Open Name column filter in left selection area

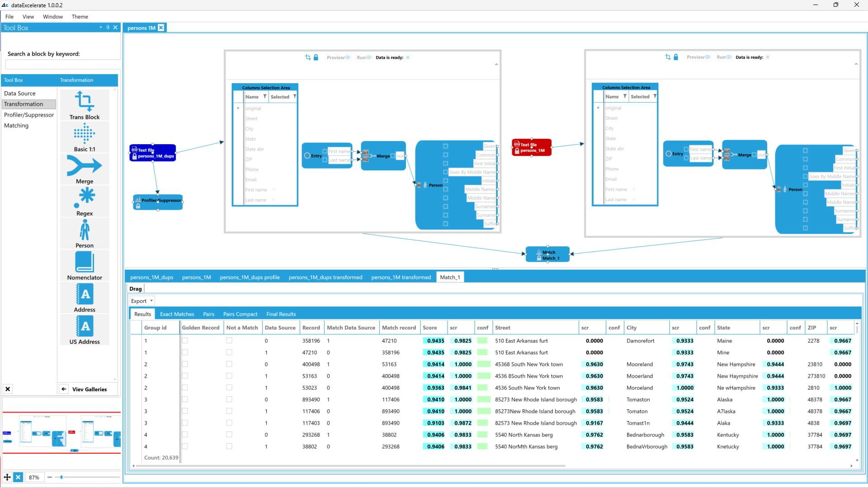265,97
